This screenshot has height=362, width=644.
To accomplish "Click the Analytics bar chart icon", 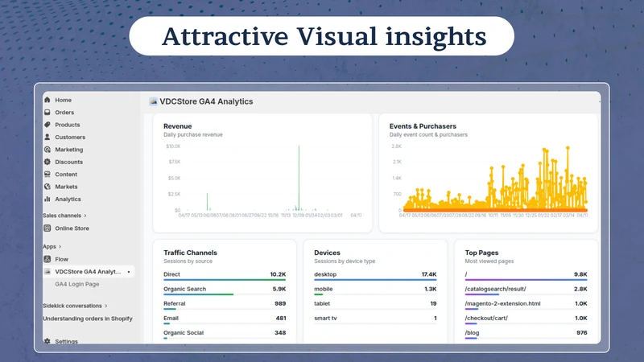I will tap(47, 199).
